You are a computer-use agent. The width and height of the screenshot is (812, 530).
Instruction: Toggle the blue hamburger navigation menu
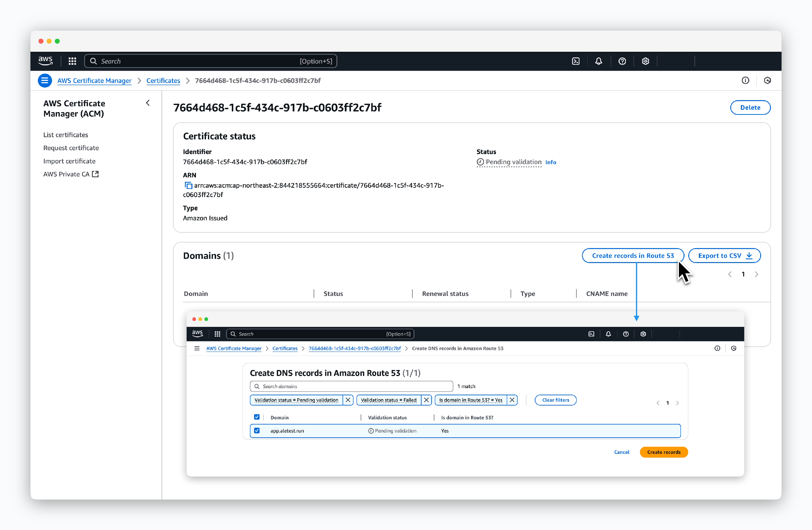[45, 80]
